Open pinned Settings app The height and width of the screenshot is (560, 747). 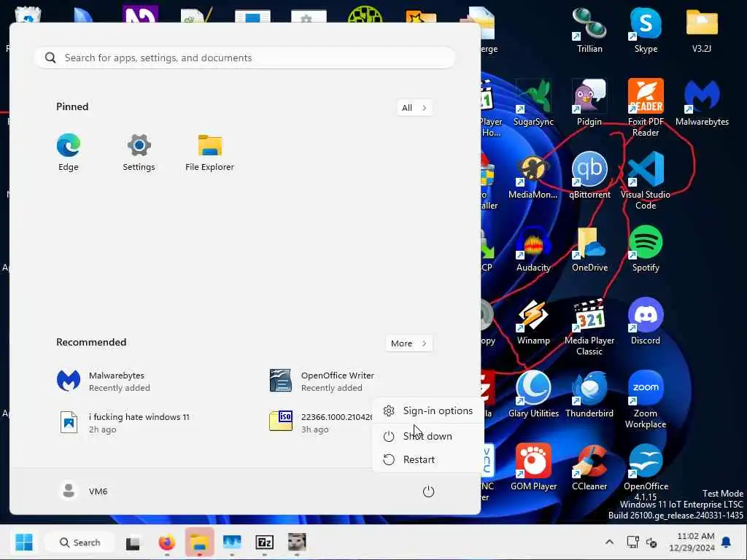point(139,152)
